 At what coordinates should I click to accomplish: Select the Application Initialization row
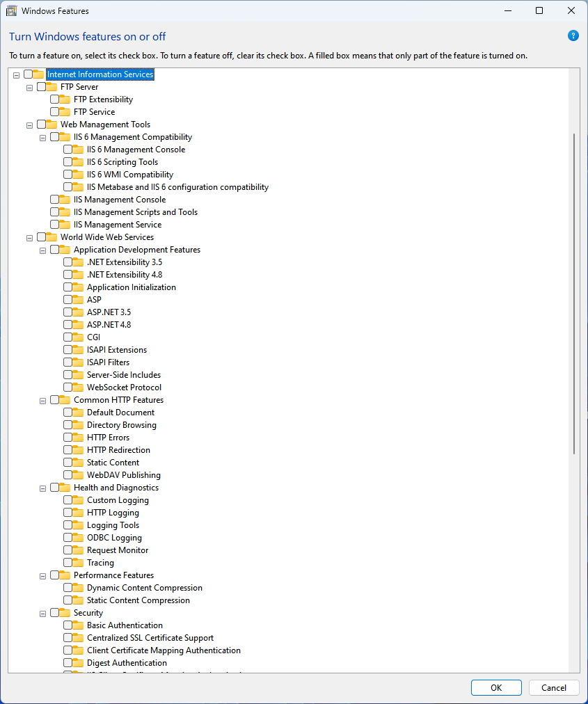[131, 287]
